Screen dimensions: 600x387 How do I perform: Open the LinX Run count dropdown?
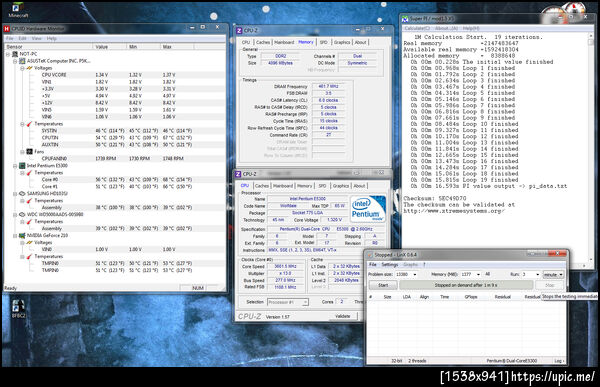537,274
